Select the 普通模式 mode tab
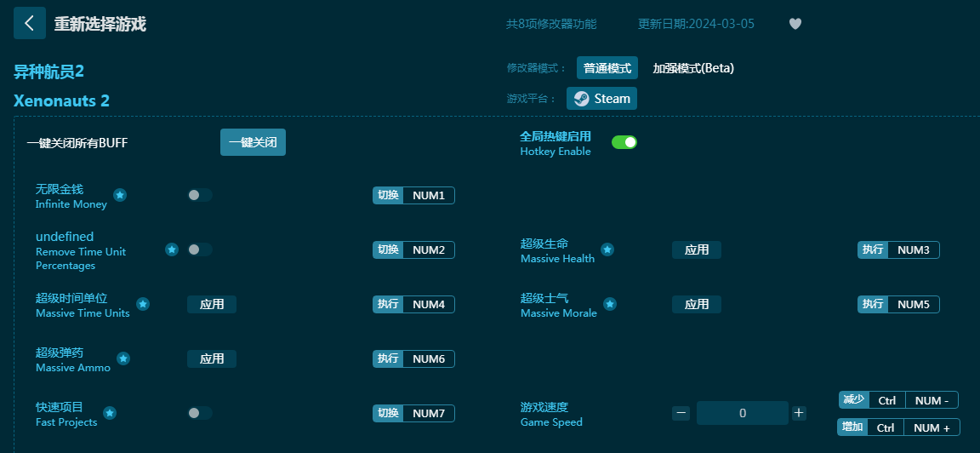Viewport: 980px width, 453px height. [x=607, y=68]
